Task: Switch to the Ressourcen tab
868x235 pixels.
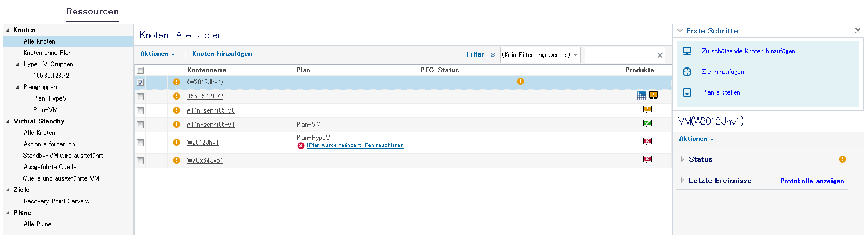Action: coord(93,11)
